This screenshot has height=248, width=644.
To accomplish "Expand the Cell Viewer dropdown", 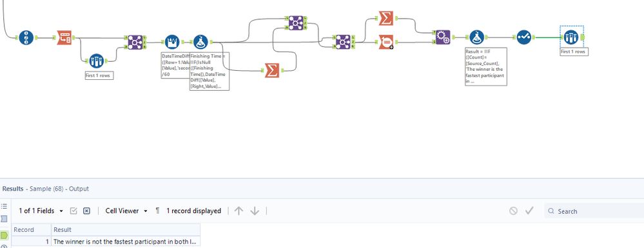I will click(126, 211).
